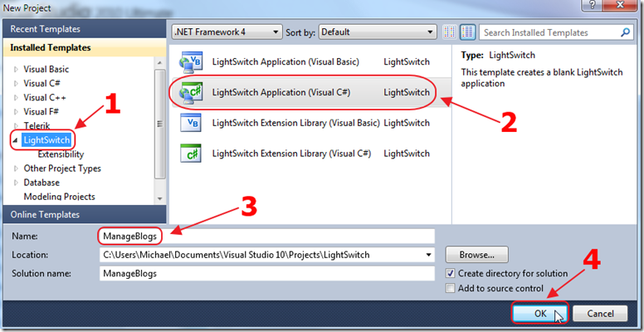Image resolution: width=644 pixels, height=332 pixels.
Task: Switch to small icons view
Action: (x=450, y=32)
